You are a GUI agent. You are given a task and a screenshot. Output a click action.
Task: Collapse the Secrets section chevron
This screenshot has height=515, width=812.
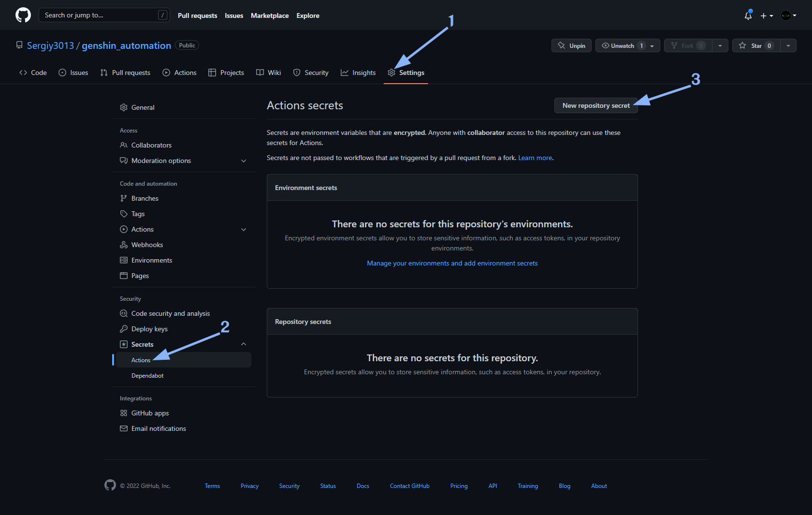tap(244, 344)
